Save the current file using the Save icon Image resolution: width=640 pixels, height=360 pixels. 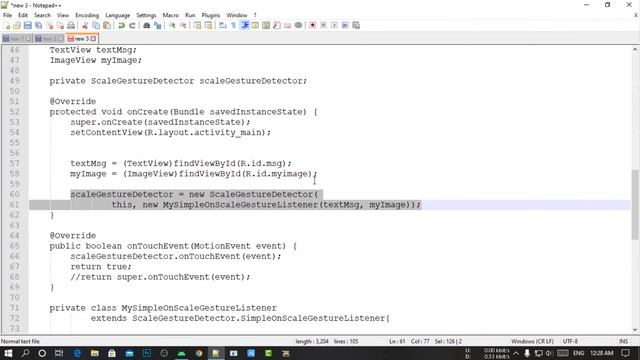click(x=28, y=25)
